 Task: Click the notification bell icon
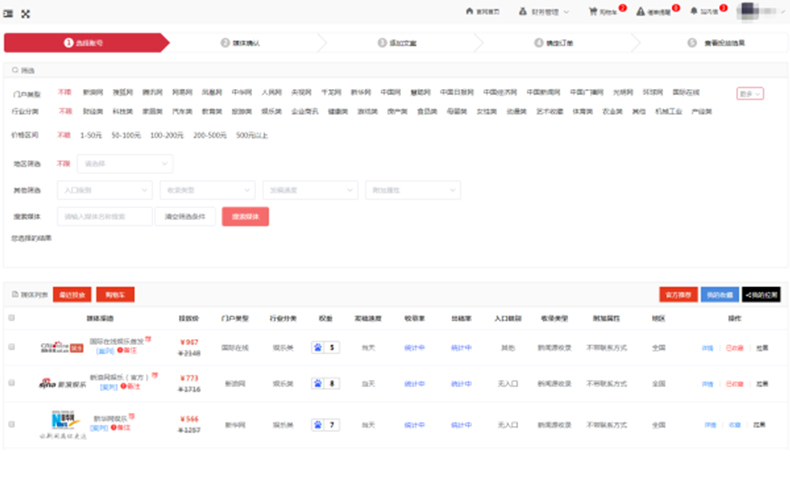[693, 12]
